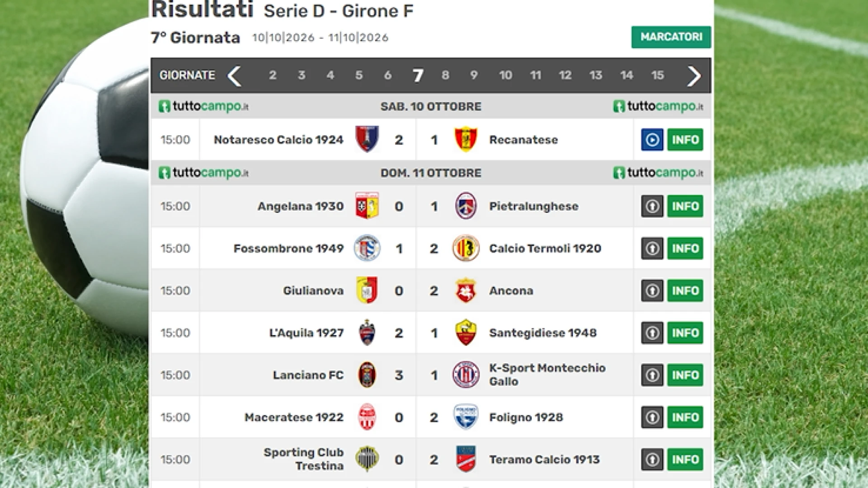
Task: Click Recanatese team crest
Action: (466, 140)
